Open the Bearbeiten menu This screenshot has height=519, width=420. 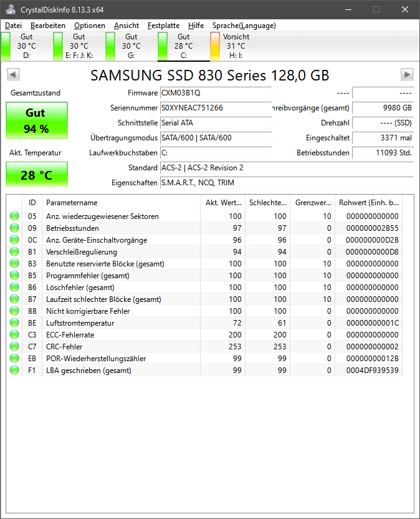click(48, 26)
